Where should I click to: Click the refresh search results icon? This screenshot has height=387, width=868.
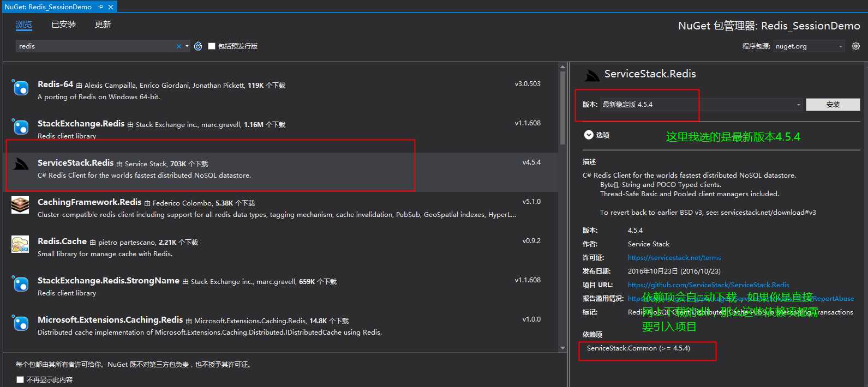[198, 46]
